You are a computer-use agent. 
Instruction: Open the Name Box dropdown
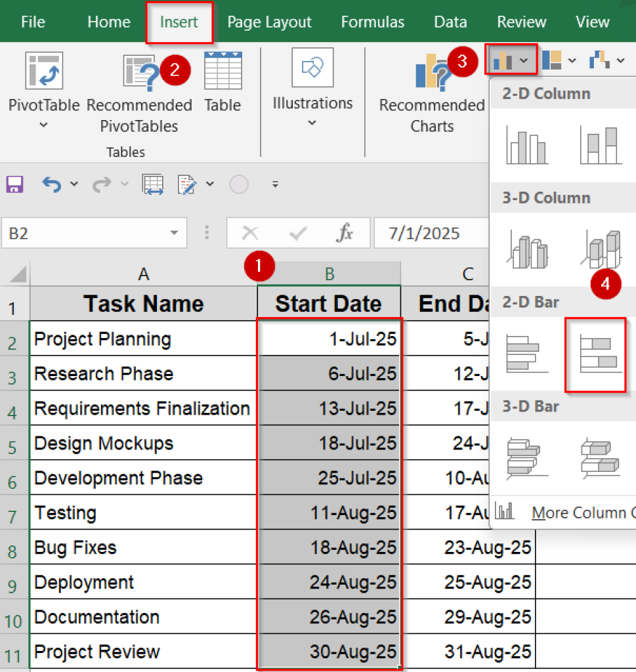(x=173, y=233)
